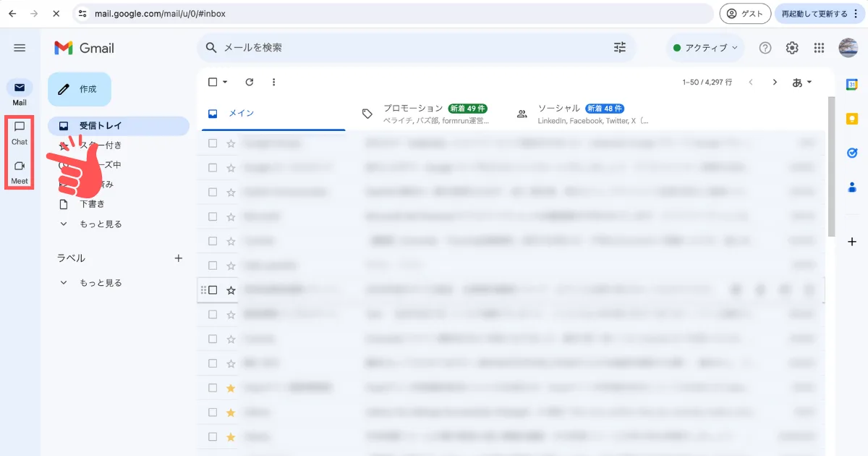868x456 pixels.
Task: Check the topmost email's checkbox
Action: tap(213, 143)
